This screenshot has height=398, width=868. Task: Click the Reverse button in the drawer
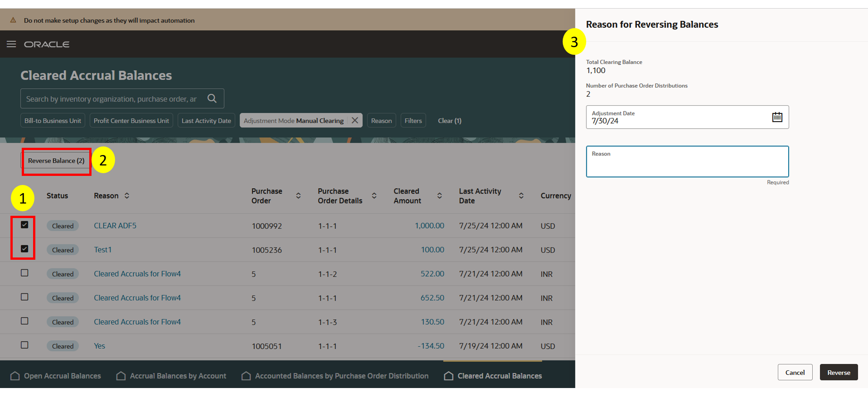(839, 372)
